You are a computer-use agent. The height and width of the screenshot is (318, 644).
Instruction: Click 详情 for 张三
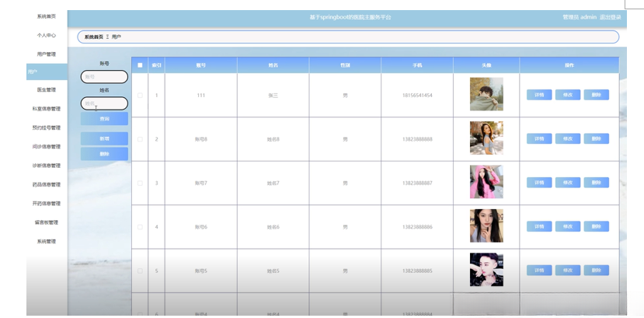tap(539, 95)
